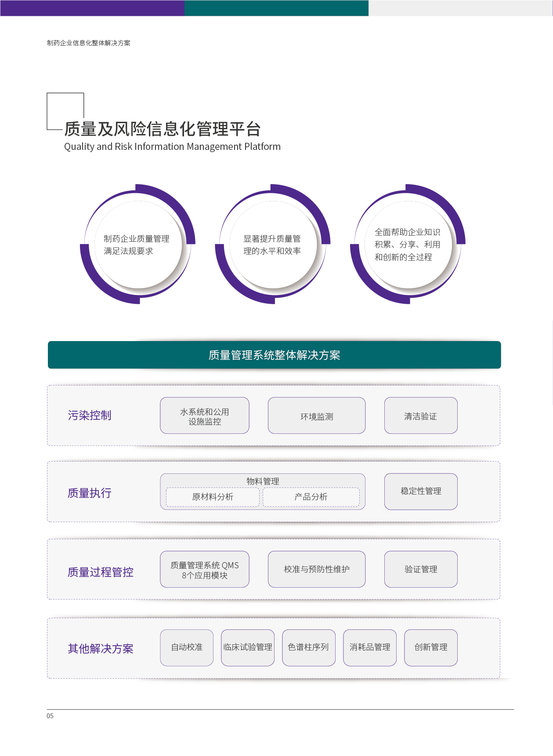Click the 清洁验证 box
The height and width of the screenshot is (756, 553).
(420, 416)
